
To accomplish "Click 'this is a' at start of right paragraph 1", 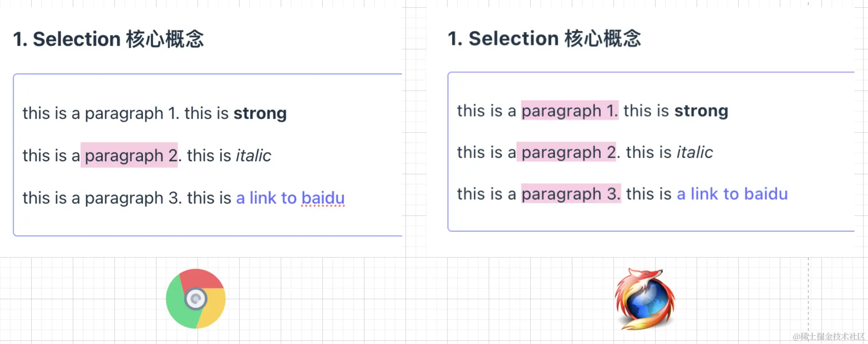I will click(486, 111).
